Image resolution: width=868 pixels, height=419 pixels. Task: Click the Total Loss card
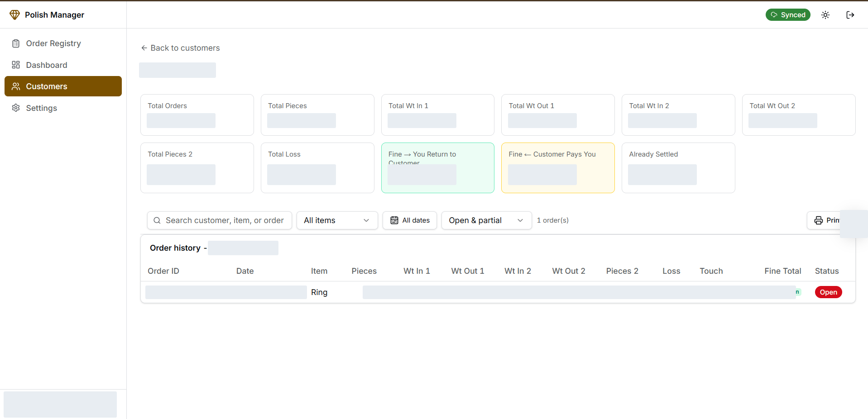(317, 168)
